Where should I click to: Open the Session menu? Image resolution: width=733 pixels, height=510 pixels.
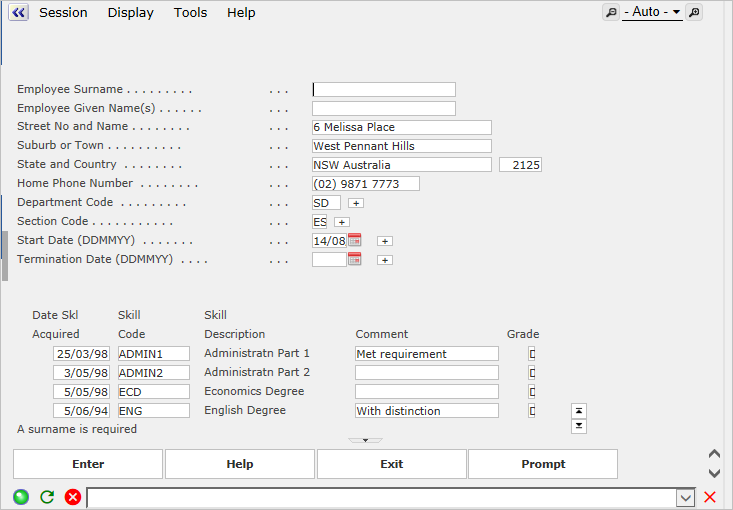(x=63, y=13)
